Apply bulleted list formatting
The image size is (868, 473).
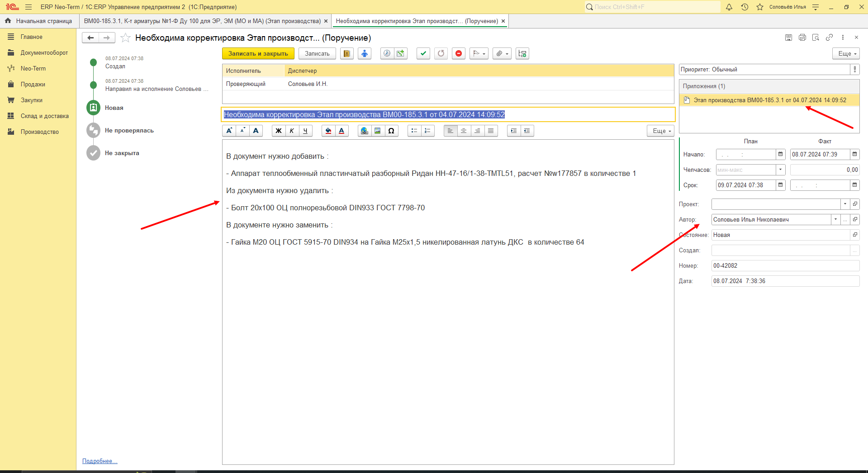(414, 131)
